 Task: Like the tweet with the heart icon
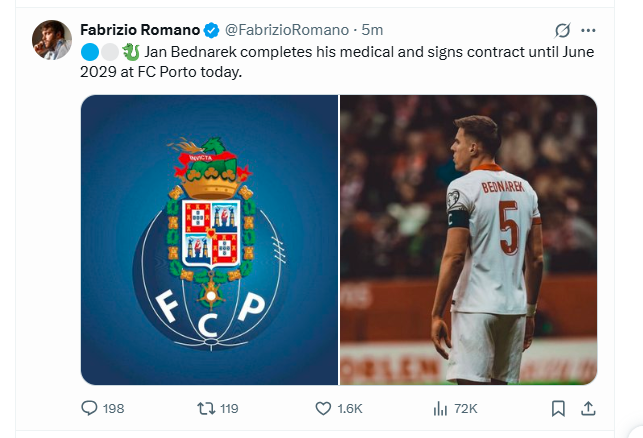[x=323, y=408]
